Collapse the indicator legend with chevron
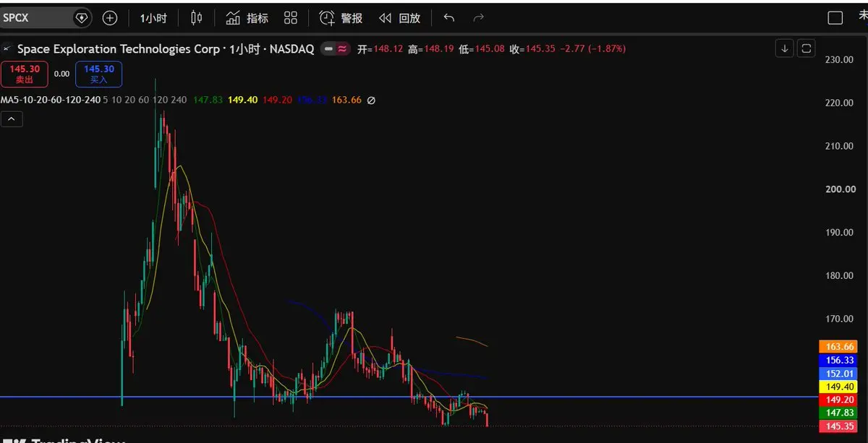Image resolution: width=868 pixels, height=443 pixels. 12,119
